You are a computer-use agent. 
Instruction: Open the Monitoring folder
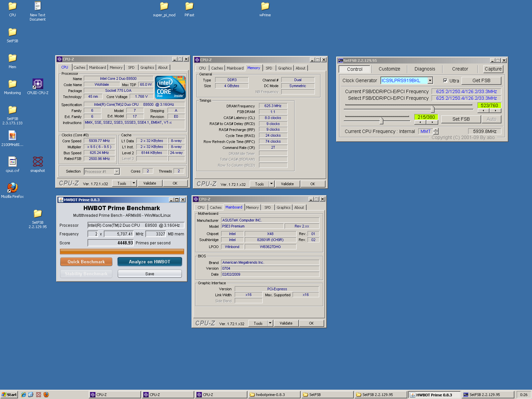[12, 87]
